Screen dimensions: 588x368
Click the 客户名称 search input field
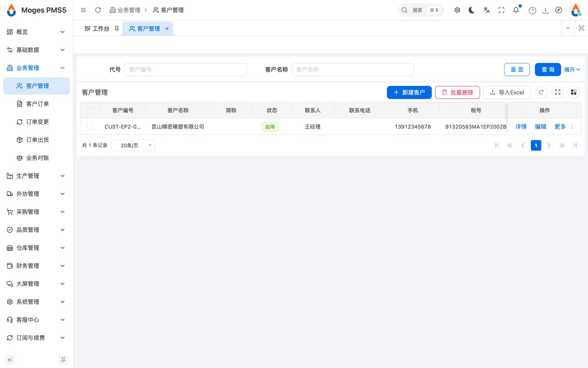(353, 70)
